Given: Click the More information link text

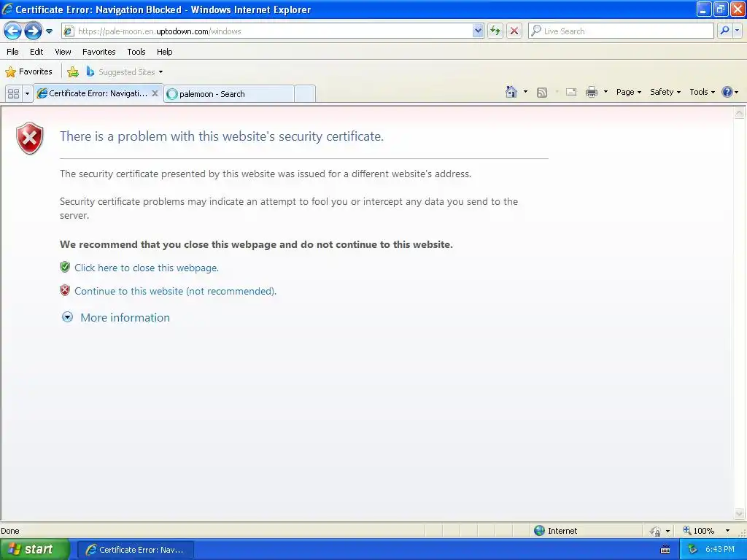Looking at the screenshot, I should click(x=125, y=318).
